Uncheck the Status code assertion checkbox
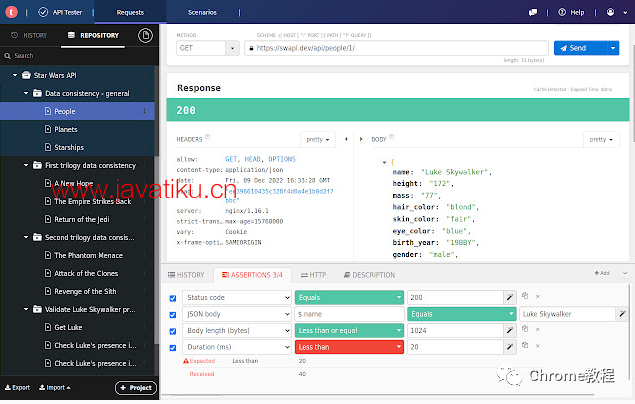 173,298
